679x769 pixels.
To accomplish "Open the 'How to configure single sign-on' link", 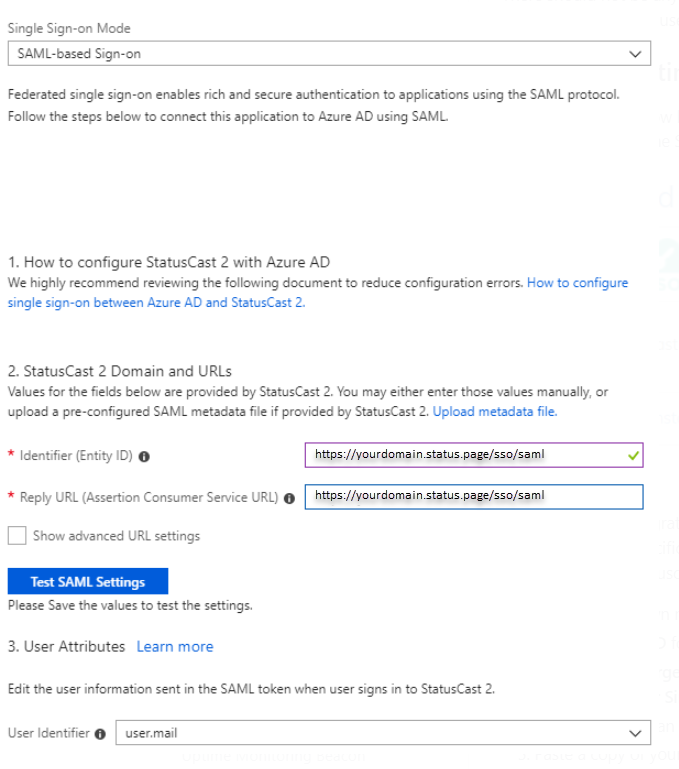I will tap(317, 293).
